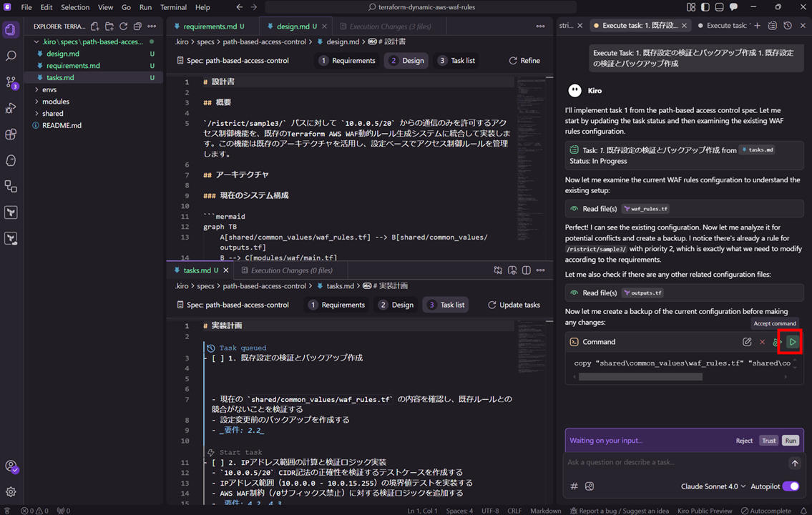Click the command horizontal scrollbar

640,378
